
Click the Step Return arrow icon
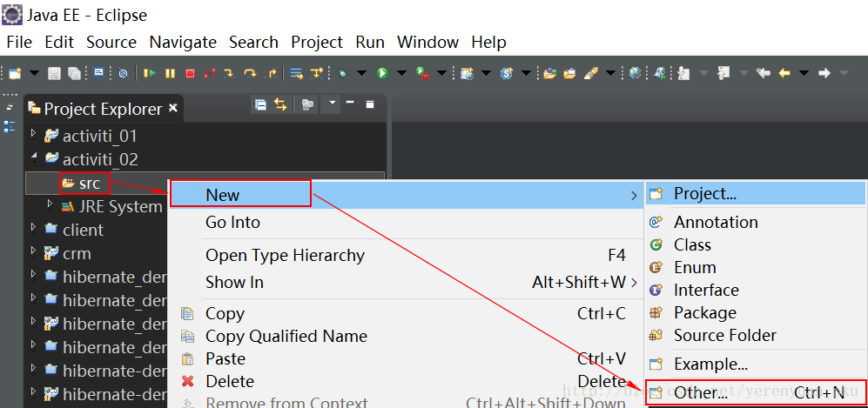click(x=272, y=73)
